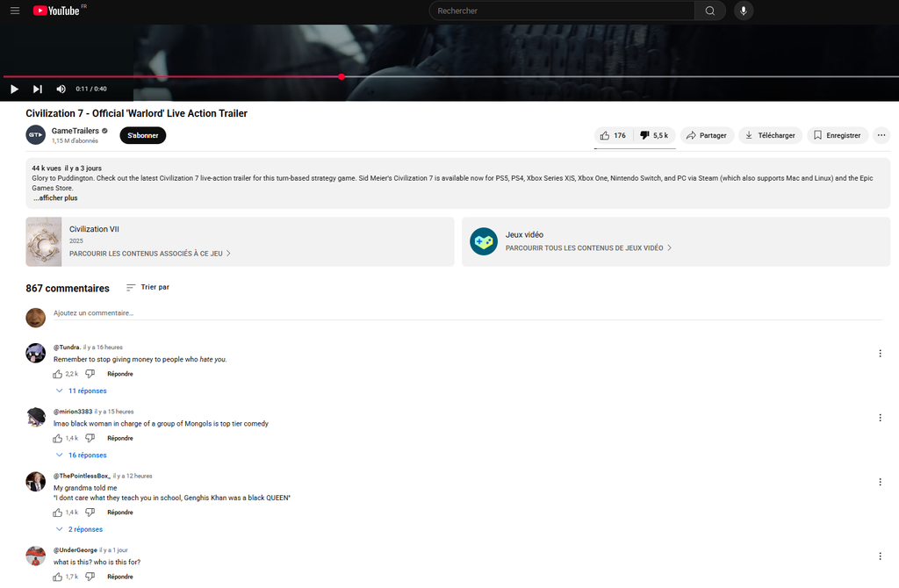Expand 16 réponses thread
Viewport: 899px width, 588px height.
click(x=82, y=455)
